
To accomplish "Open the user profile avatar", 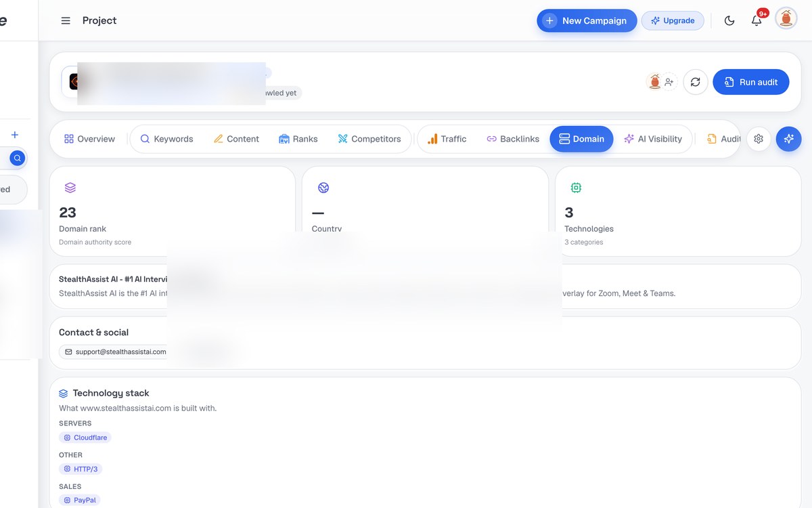I will click(x=786, y=18).
